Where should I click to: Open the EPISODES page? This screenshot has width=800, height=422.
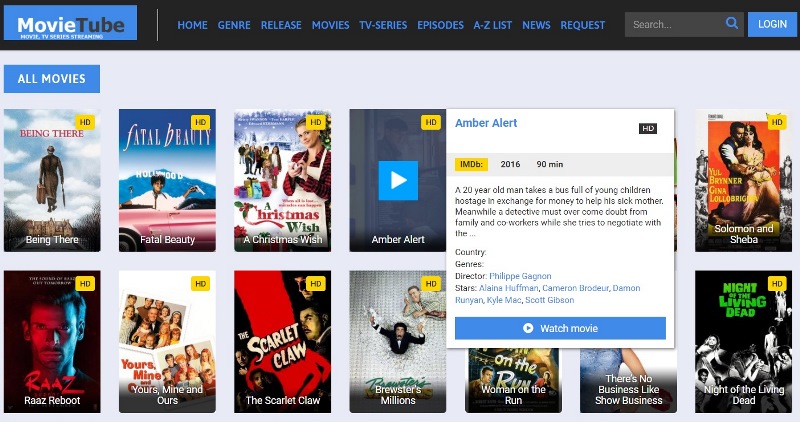click(440, 25)
